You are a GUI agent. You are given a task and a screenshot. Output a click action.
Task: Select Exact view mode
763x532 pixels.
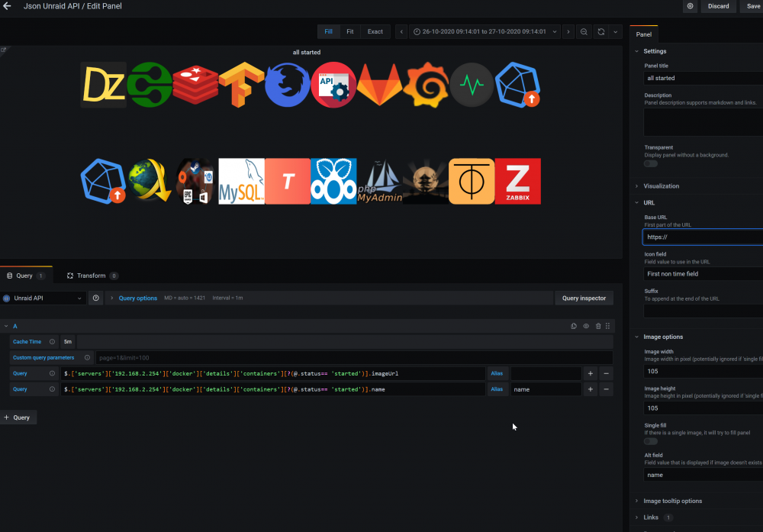click(x=375, y=31)
